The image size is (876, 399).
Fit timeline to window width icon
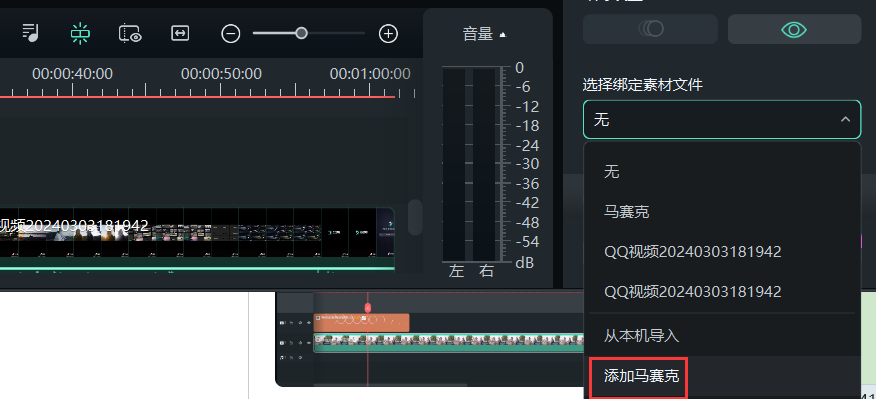click(x=180, y=34)
